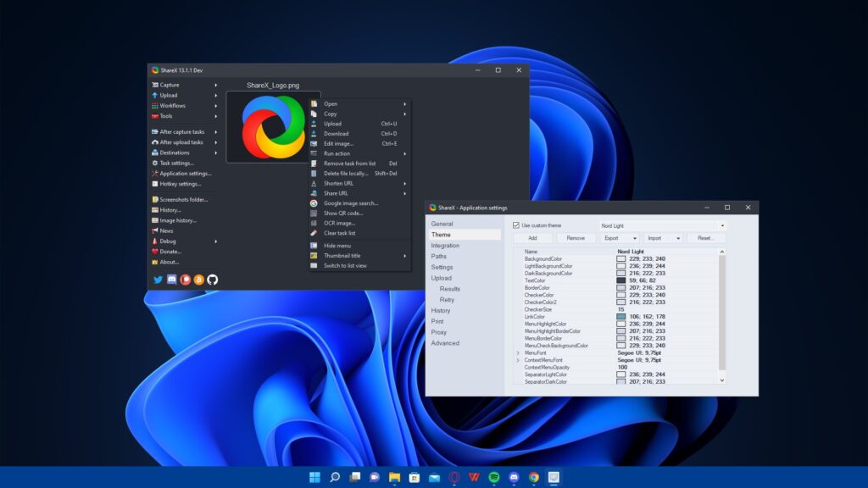Expand the ContextMenuFont property row
Screen dimensions: 868x488
pyautogui.click(x=518, y=360)
